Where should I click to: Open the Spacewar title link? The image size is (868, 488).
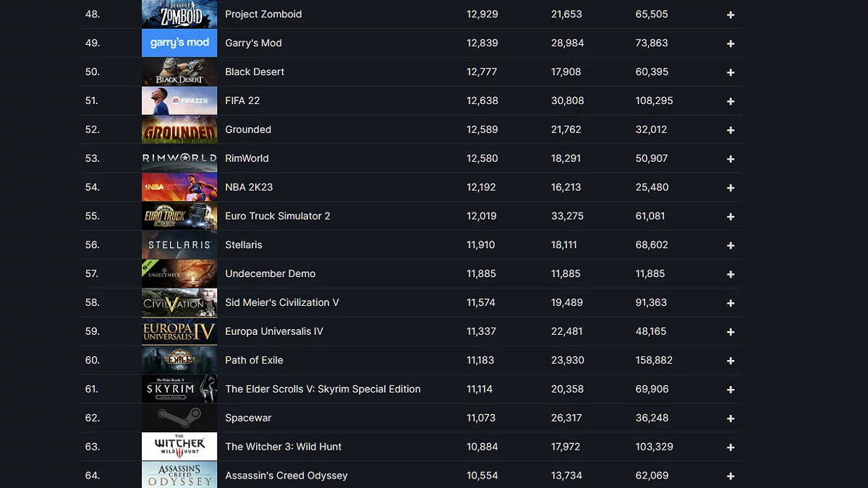248,418
